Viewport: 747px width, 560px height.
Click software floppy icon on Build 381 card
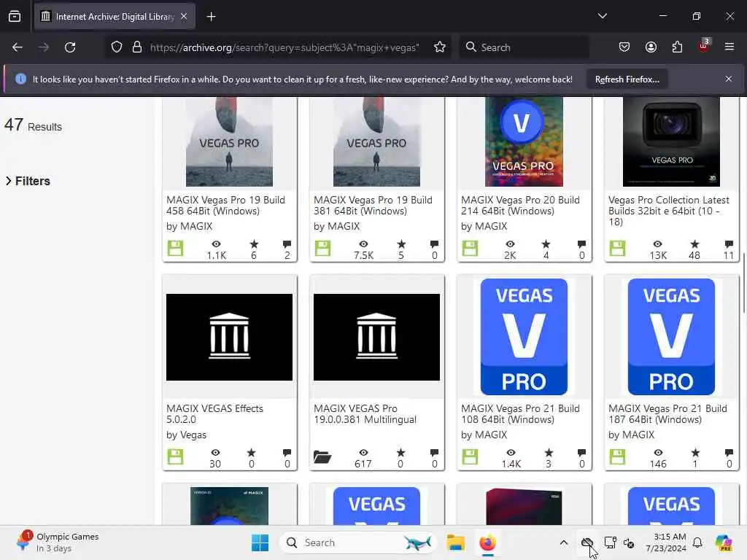pyautogui.click(x=322, y=248)
